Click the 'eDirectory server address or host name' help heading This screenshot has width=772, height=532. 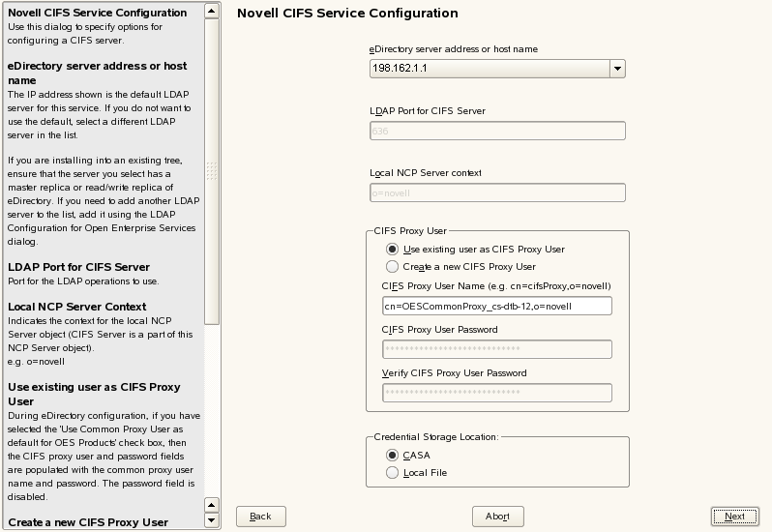pyautogui.click(x=97, y=73)
